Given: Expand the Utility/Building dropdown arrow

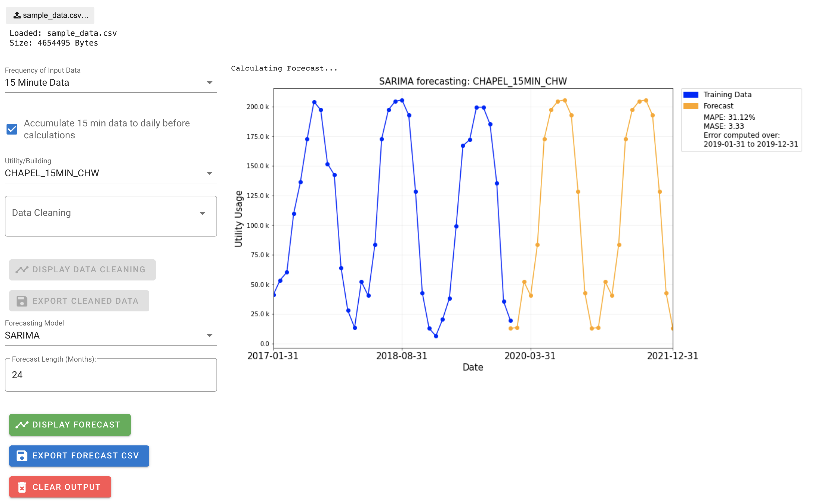Looking at the screenshot, I should pyautogui.click(x=209, y=173).
